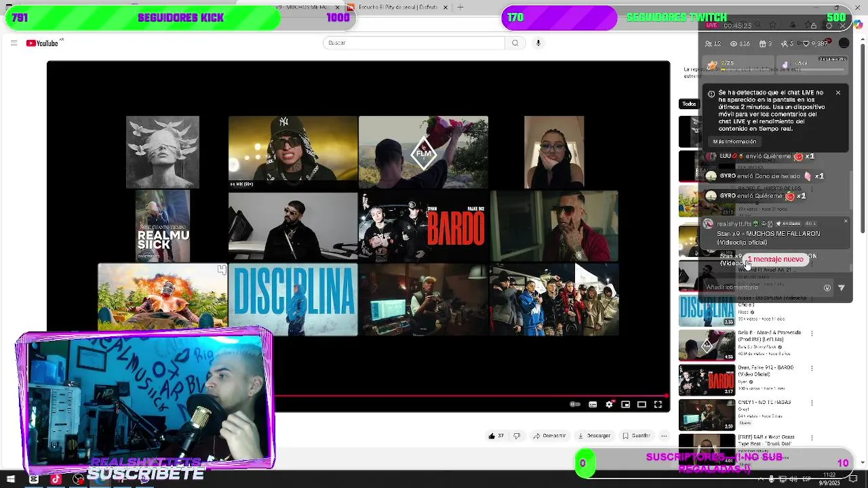Seek on the red video progress bar

click(471, 396)
